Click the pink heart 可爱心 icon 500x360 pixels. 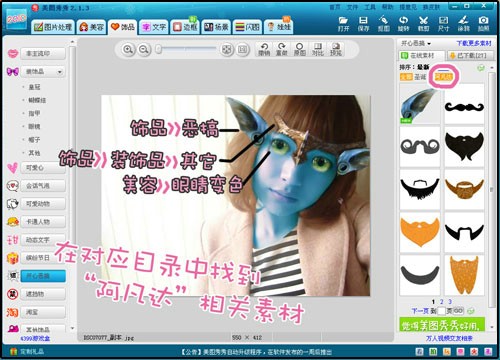pyautogui.click(x=13, y=168)
